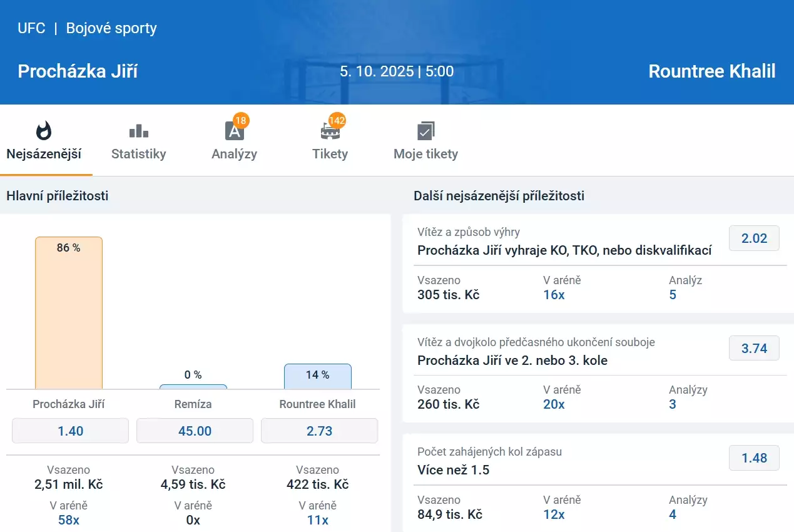This screenshot has height=532, width=794.
Task: Click the Tikety arena icon with badge 142
Action: pyautogui.click(x=330, y=131)
